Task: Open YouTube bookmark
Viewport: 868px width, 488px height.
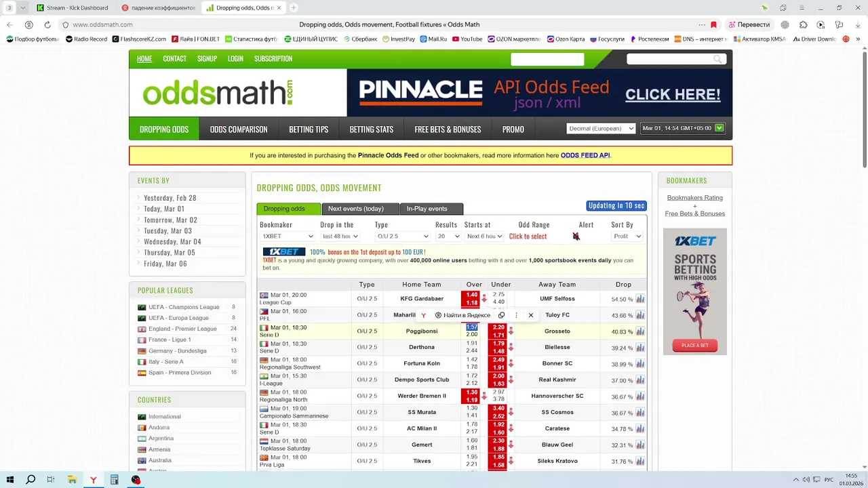Action: (467, 39)
